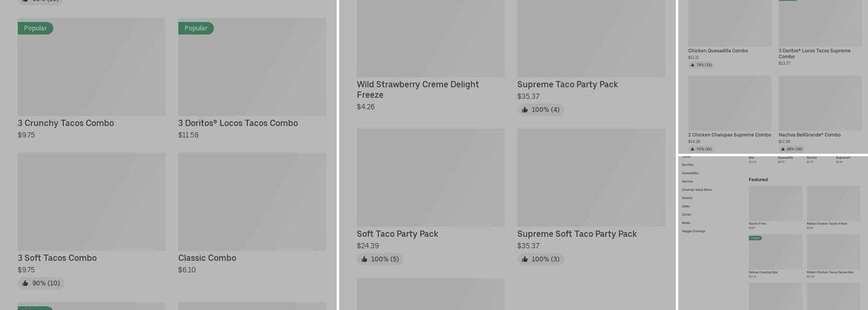Click thumbs-up icon under Nachos BellGrande Combo
Screen dimensions: 868x310
783,149
